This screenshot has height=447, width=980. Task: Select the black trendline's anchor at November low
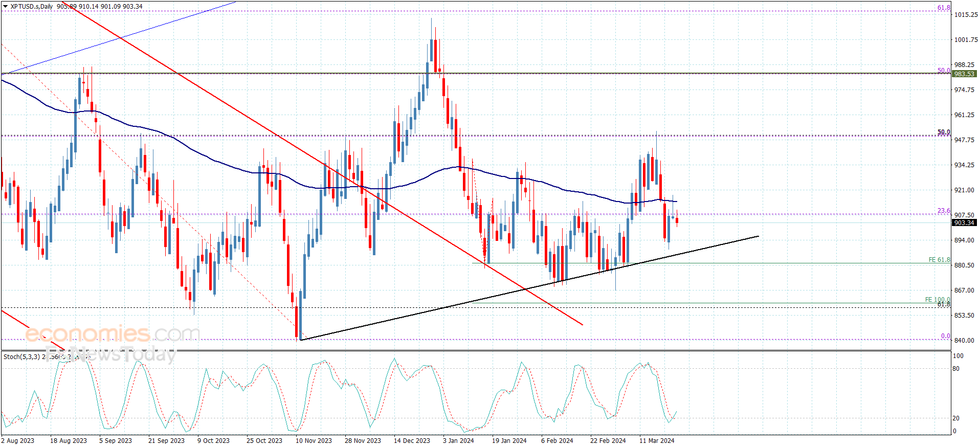click(300, 340)
